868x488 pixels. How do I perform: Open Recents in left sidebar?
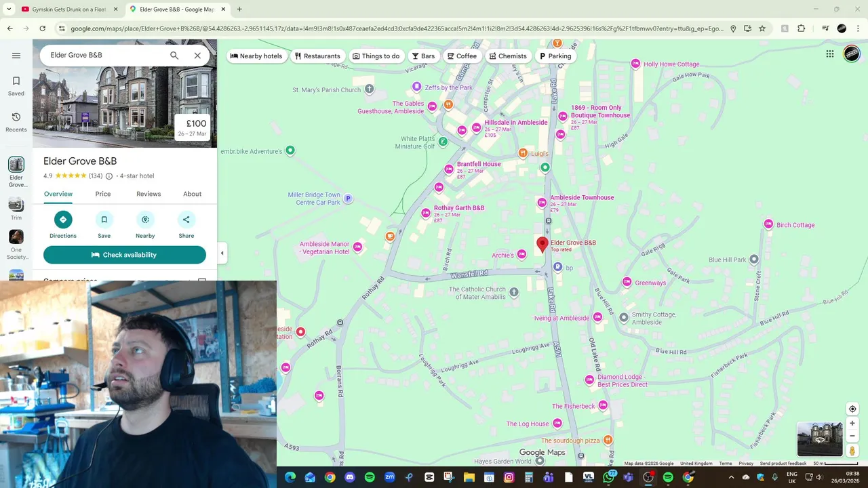[x=16, y=122]
